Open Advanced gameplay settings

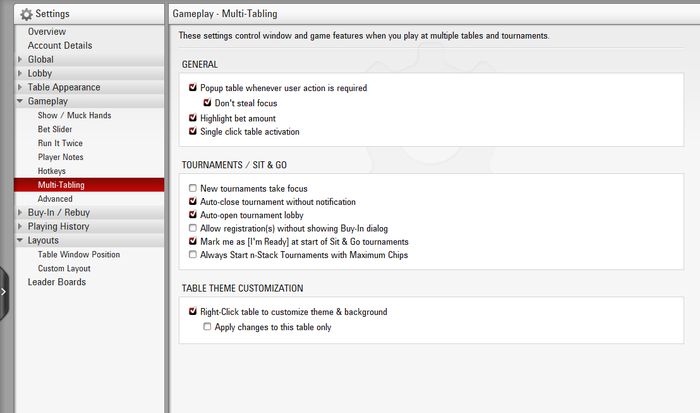click(x=55, y=199)
